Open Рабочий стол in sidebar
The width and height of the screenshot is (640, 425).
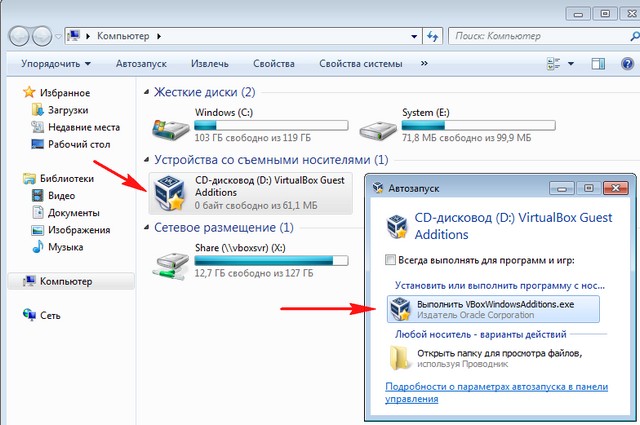tap(79, 144)
